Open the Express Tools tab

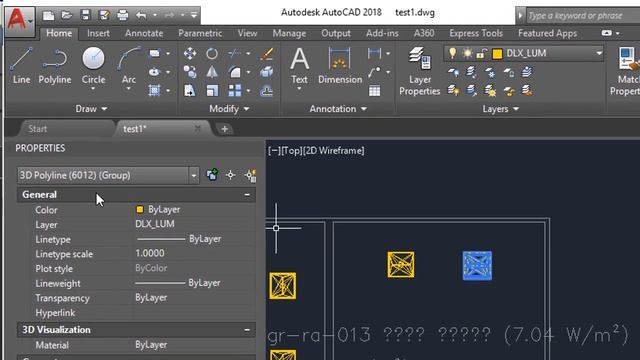tap(476, 33)
